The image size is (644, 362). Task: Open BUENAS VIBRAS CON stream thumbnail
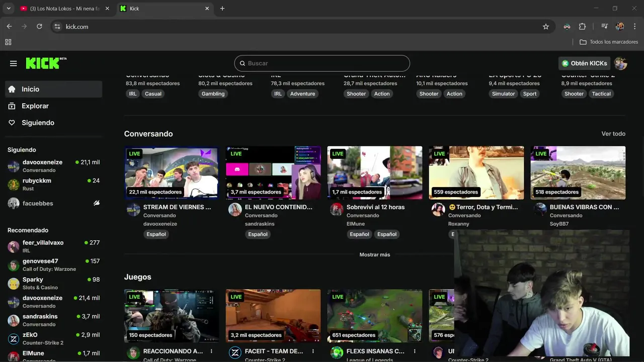click(x=578, y=173)
